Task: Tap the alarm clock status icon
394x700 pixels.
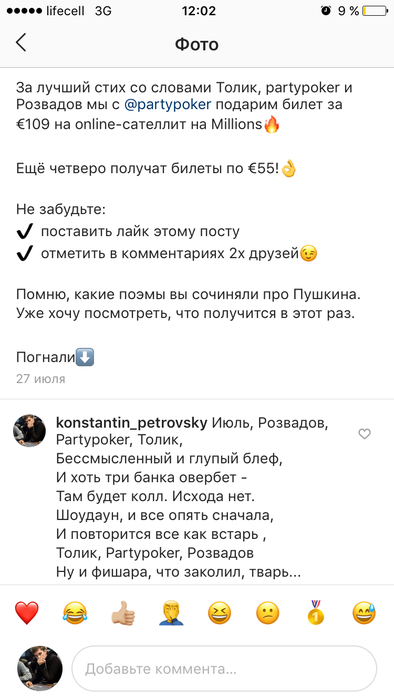Action: [326, 11]
